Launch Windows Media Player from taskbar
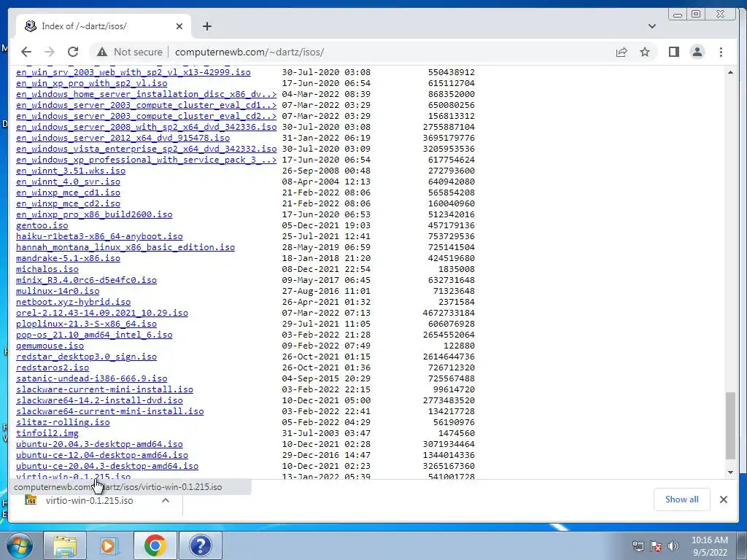 109,545
